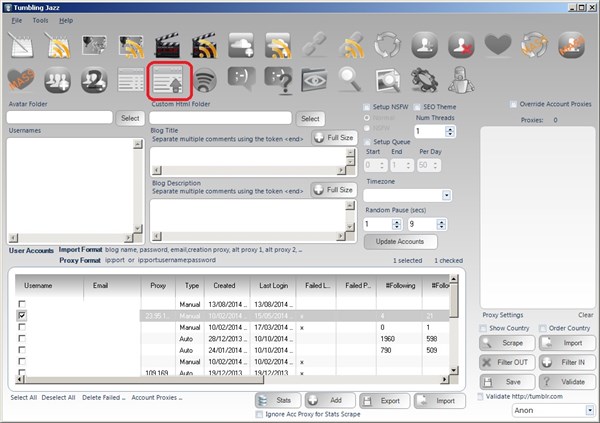Open the Help menu
This screenshot has width=600, height=423.
click(66, 21)
